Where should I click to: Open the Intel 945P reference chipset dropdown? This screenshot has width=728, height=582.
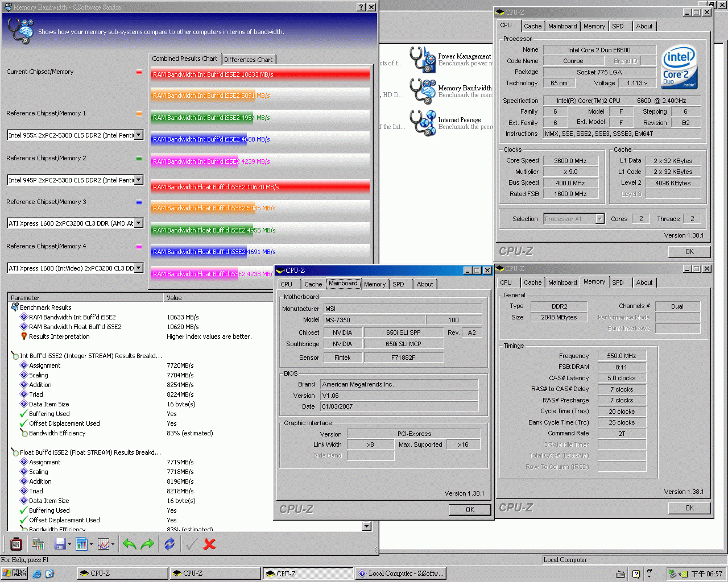click(138, 180)
